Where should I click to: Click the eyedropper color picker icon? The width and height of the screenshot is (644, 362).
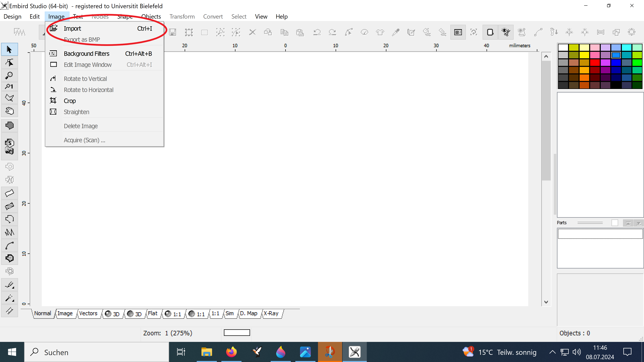396,32
